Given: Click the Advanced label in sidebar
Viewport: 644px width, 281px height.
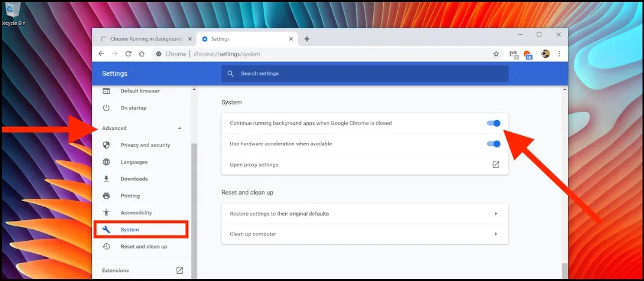Looking at the screenshot, I should point(114,128).
